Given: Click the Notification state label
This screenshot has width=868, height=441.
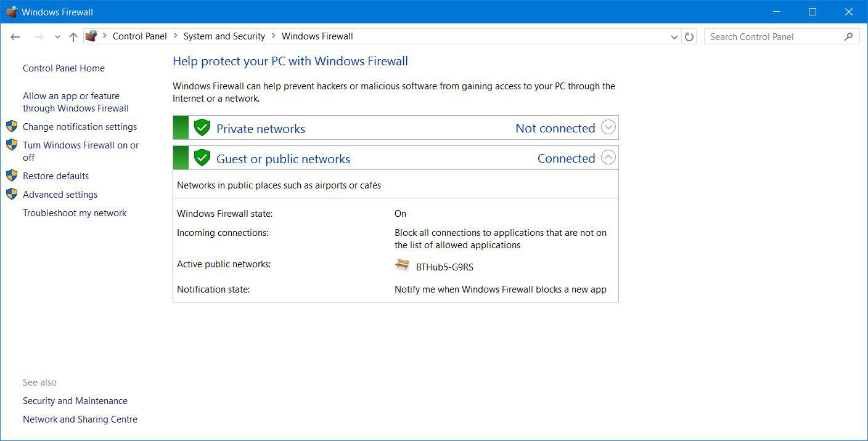Looking at the screenshot, I should [x=213, y=289].
